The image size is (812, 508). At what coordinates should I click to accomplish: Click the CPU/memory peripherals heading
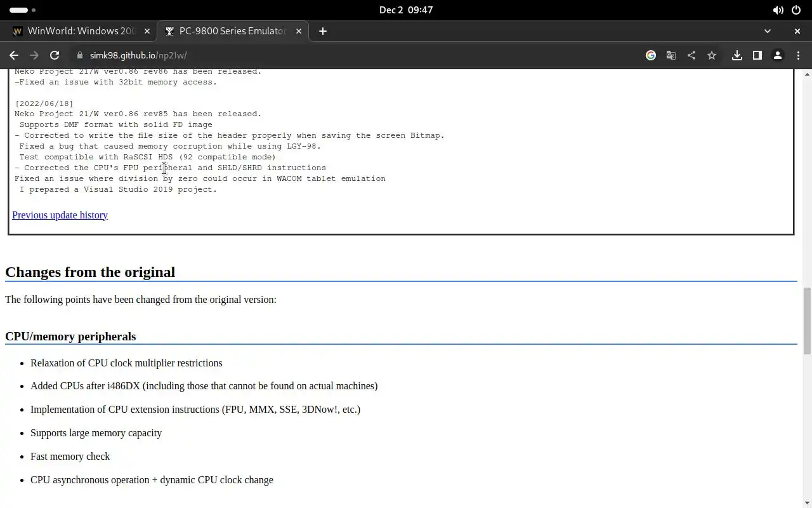click(70, 337)
